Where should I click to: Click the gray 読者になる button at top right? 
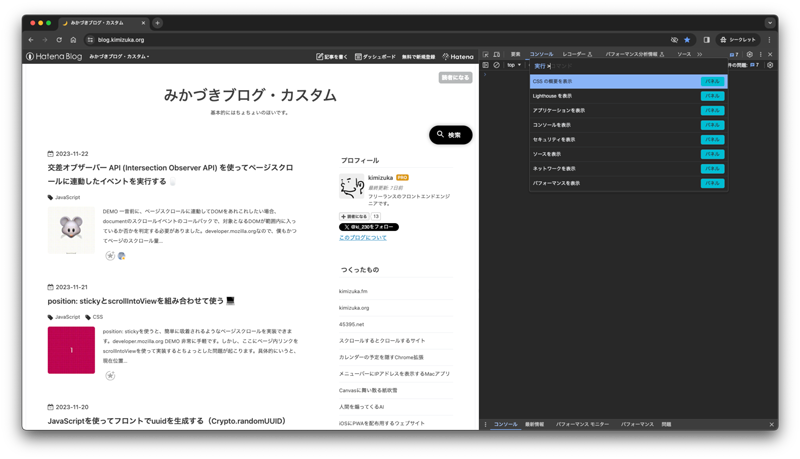tap(456, 78)
